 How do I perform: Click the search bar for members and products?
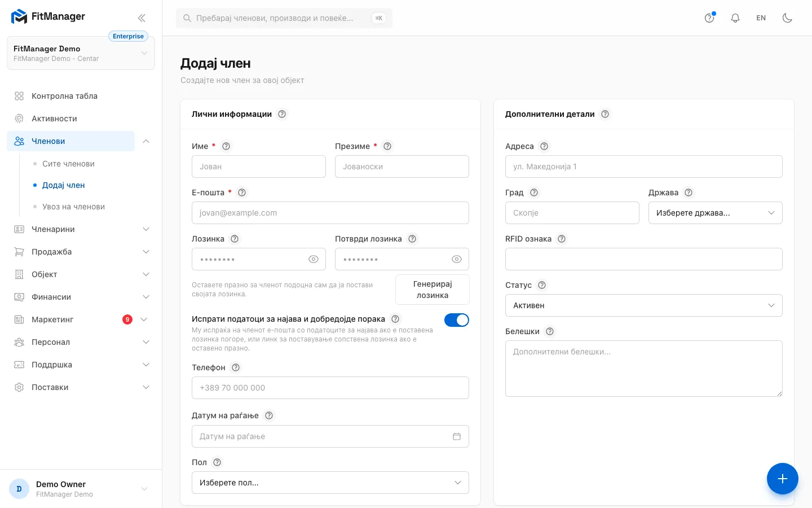[x=284, y=18]
